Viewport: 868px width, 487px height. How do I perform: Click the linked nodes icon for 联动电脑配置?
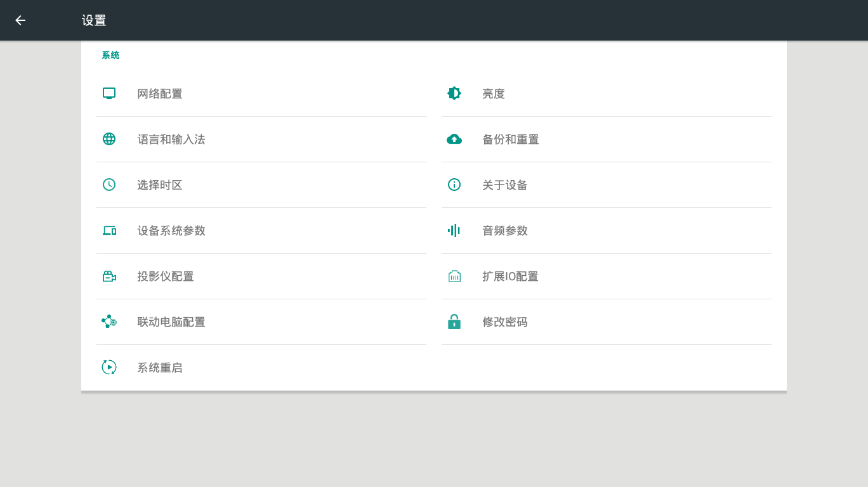pos(109,321)
